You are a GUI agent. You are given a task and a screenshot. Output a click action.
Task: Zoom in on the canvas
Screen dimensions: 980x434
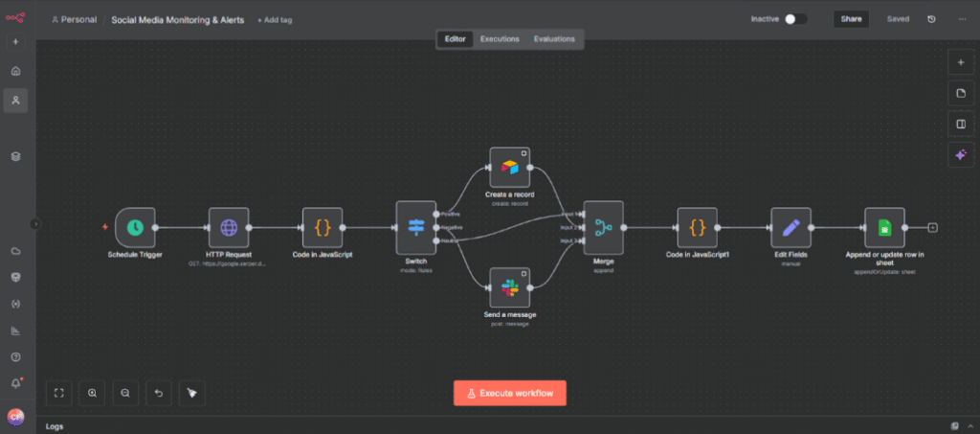pyautogui.click(x=93, y=392)
